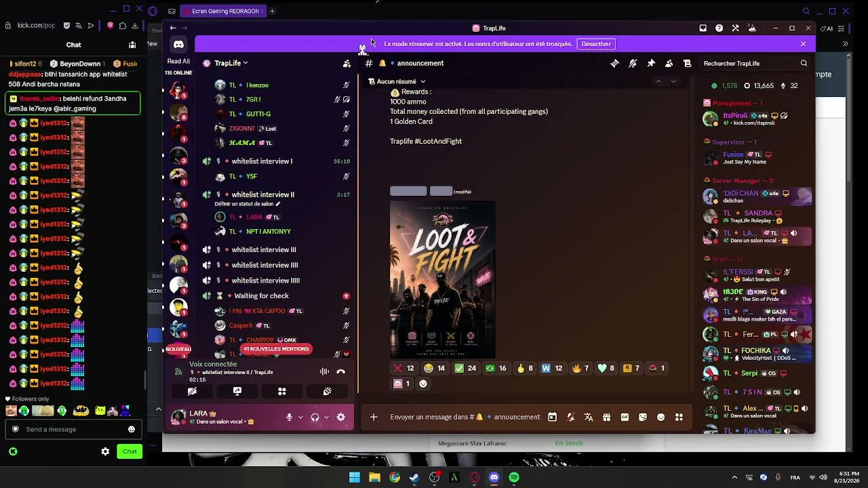Image resolution: width=868 pixels, height=488 pixels.
Task: Open emoji picker in Discord message bar
Action: click(661, 417)
